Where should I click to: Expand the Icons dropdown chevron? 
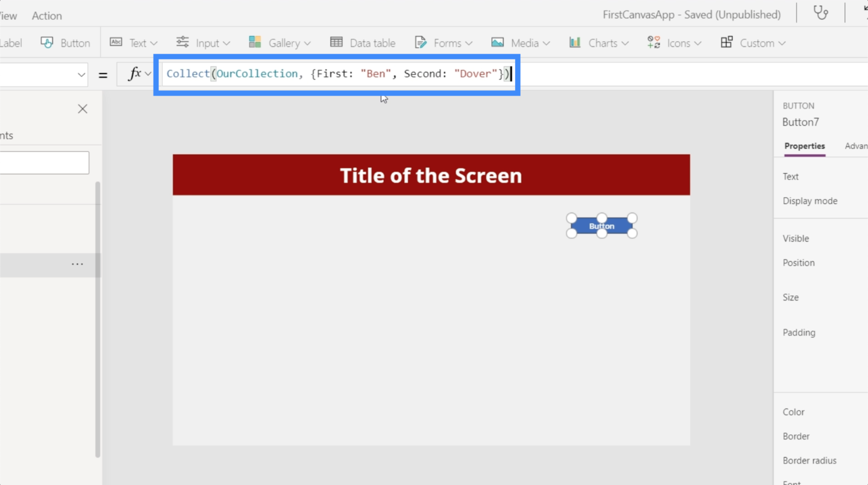698,43
